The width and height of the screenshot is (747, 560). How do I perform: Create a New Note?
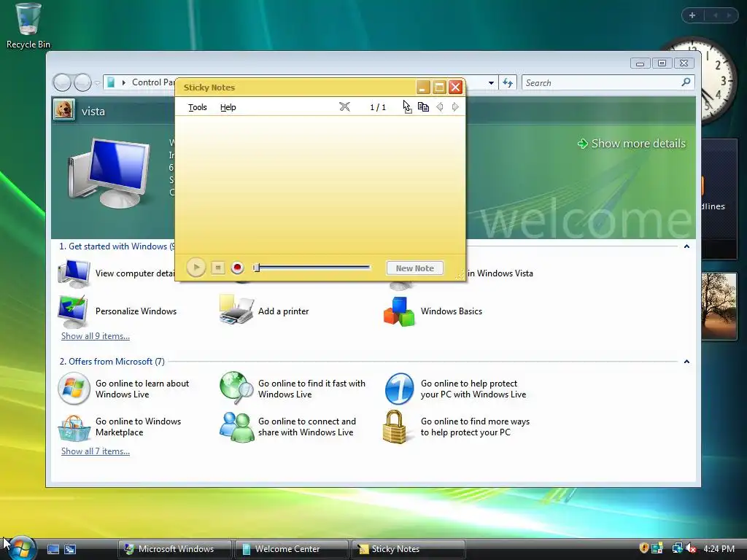[x=414, y=268]
